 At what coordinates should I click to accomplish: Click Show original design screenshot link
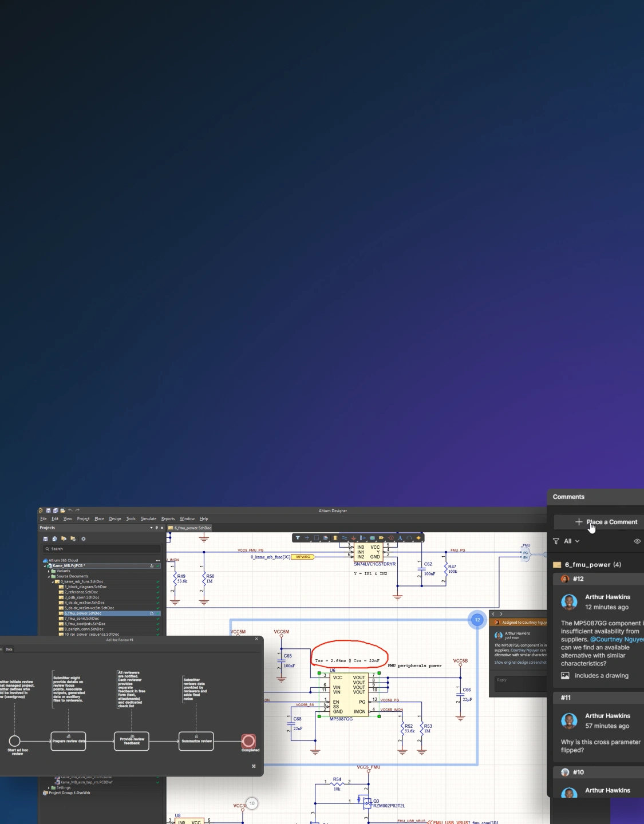(x=520, y=663)
